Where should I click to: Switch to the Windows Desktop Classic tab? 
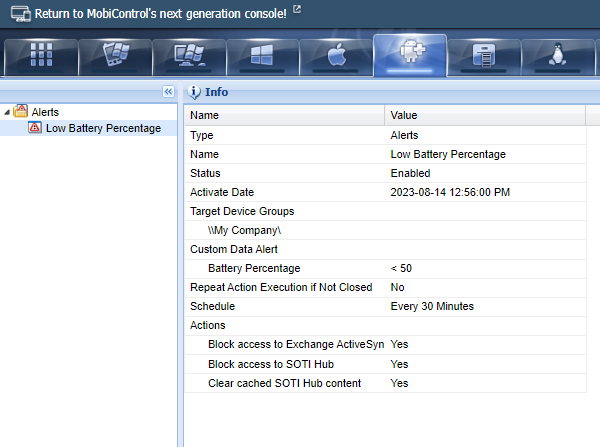click(189, 56)
